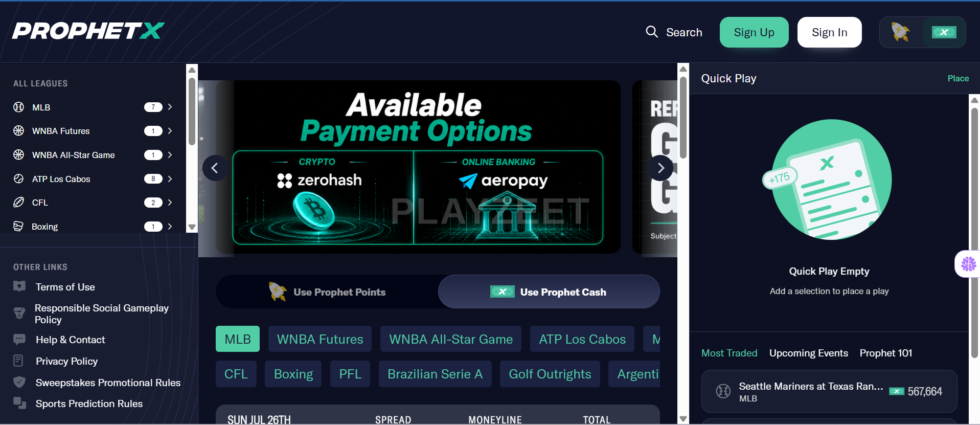Select the WNBA Futures league chip
This screenshot has width=980, height=425.
pyautogui.click(x=320, y=339)
